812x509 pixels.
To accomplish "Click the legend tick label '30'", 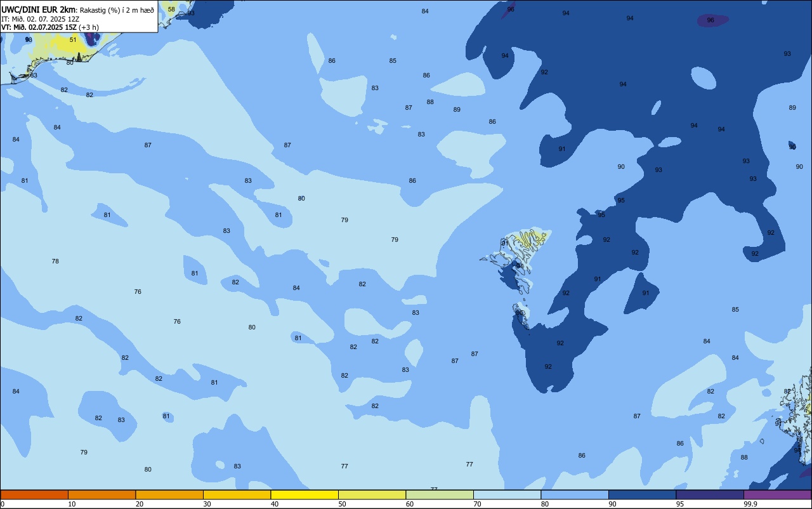I will click(207, 504).
